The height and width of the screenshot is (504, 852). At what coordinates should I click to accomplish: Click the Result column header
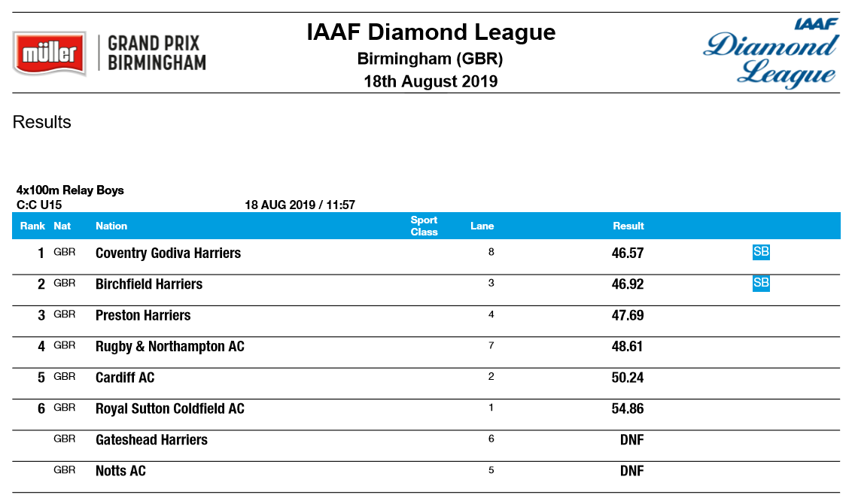pyautogui.click(x=628, y=226)
